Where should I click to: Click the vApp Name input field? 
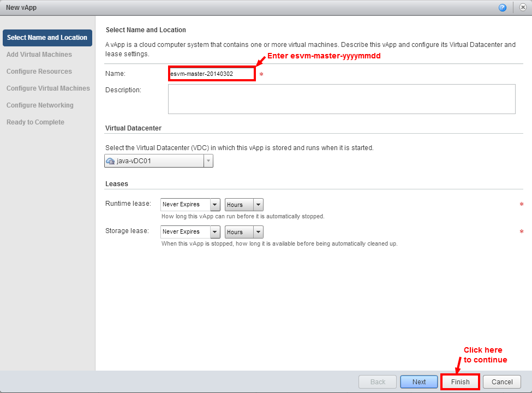211,74
